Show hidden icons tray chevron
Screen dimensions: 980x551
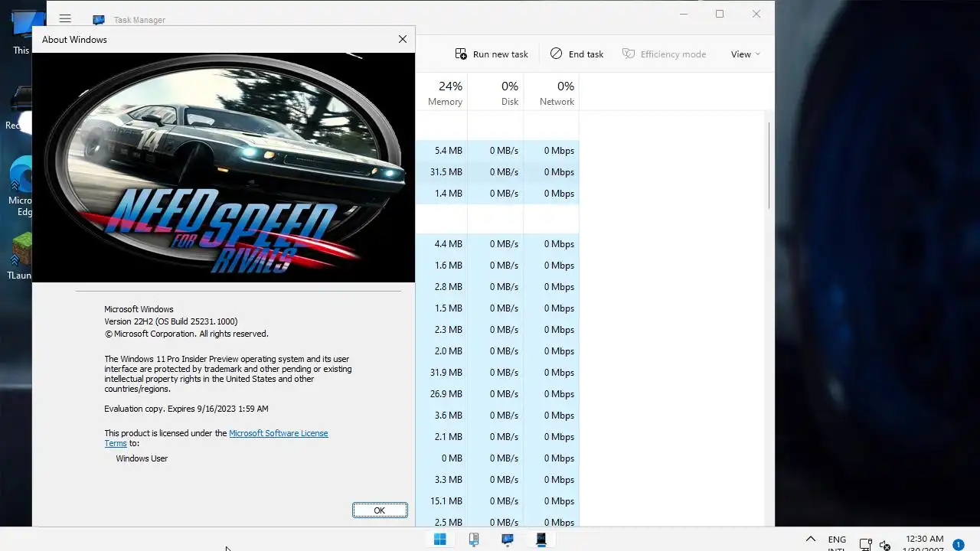point(811,540)
